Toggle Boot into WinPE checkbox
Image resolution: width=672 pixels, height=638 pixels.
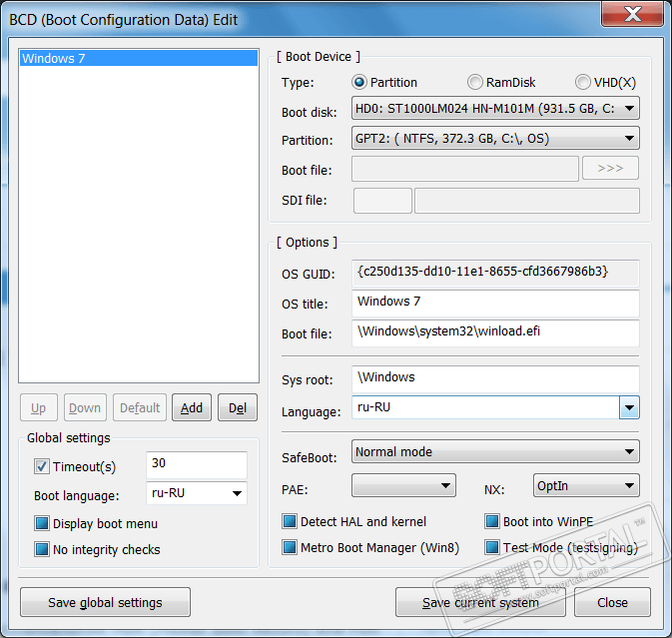pyautogui.click(x=492, y=521)
